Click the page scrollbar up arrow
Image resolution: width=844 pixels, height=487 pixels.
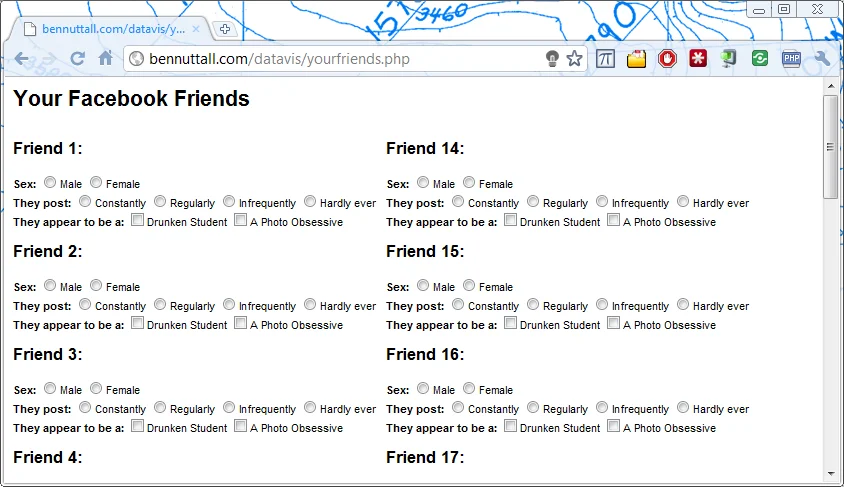(x=831, y=86)
